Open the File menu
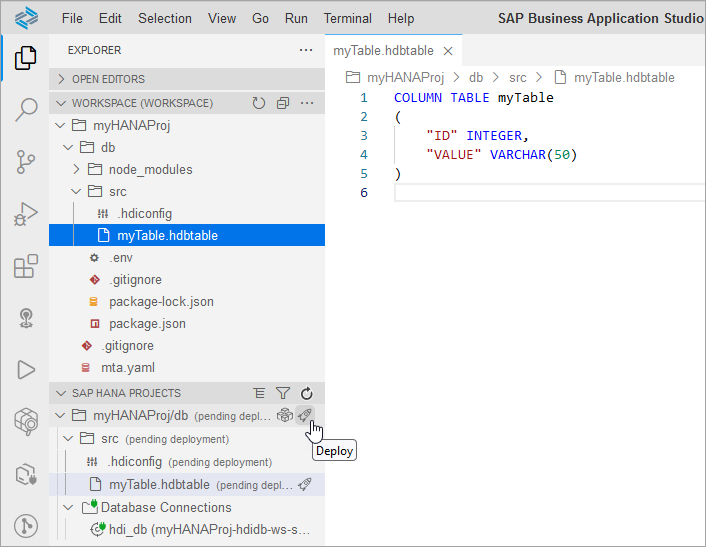The width and height of the screenshot is (706, 547). pos(72,18)
